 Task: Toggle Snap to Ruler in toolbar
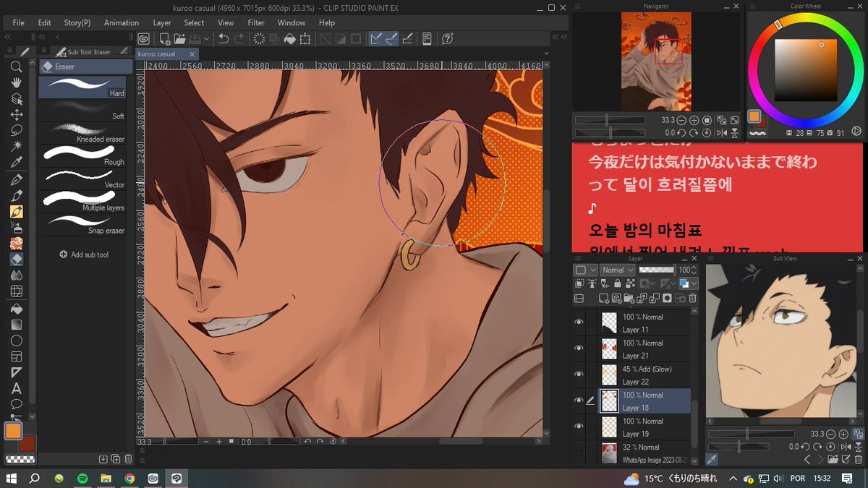376,39
